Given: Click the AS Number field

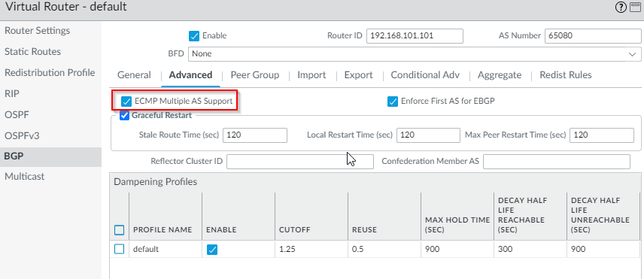Looking at the screenshot, I should [593, 35].
